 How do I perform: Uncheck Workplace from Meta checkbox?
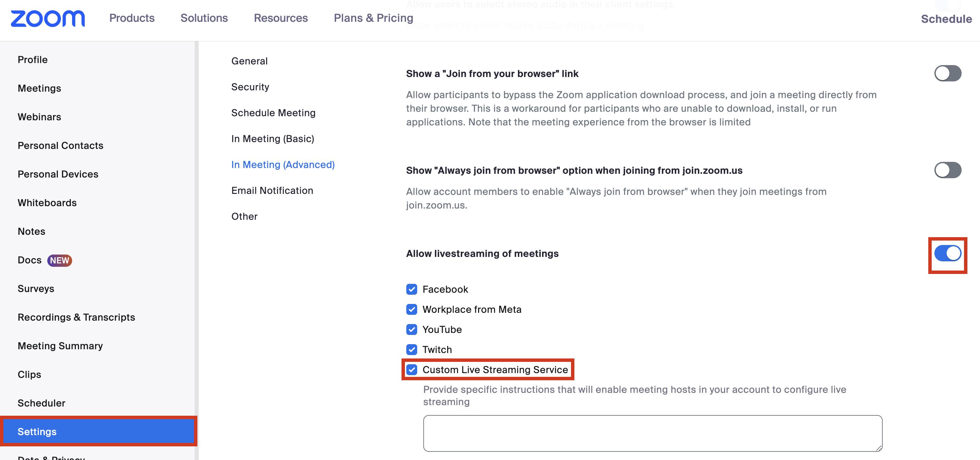coord(412,310)
